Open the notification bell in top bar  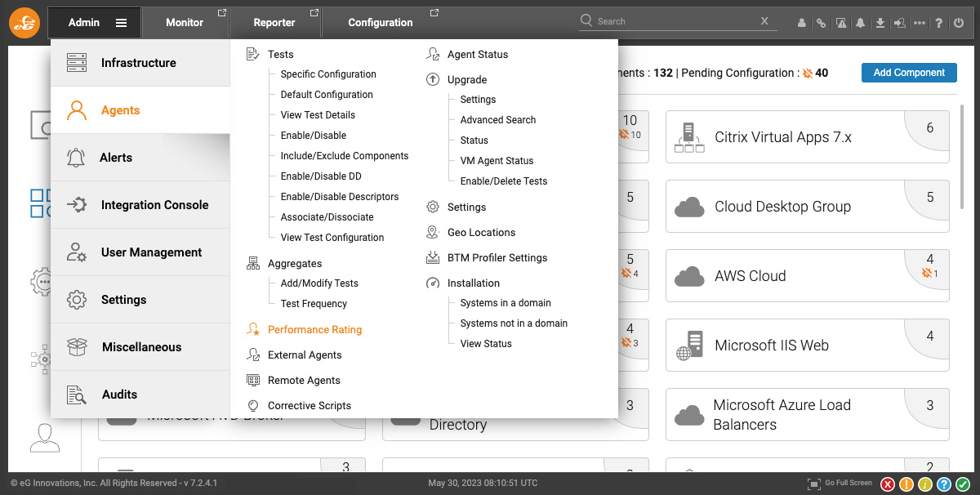(x=861, y=23)
